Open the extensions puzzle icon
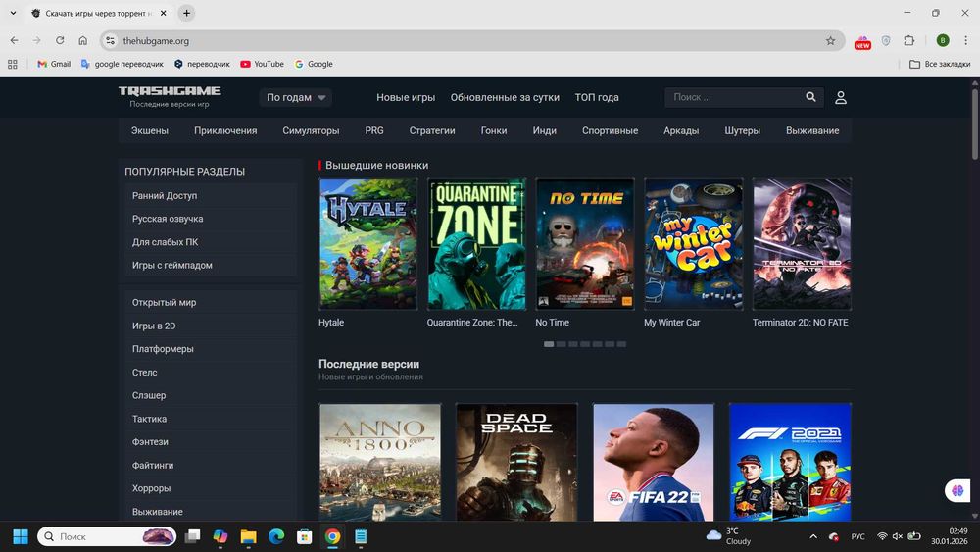 (908, 40)
